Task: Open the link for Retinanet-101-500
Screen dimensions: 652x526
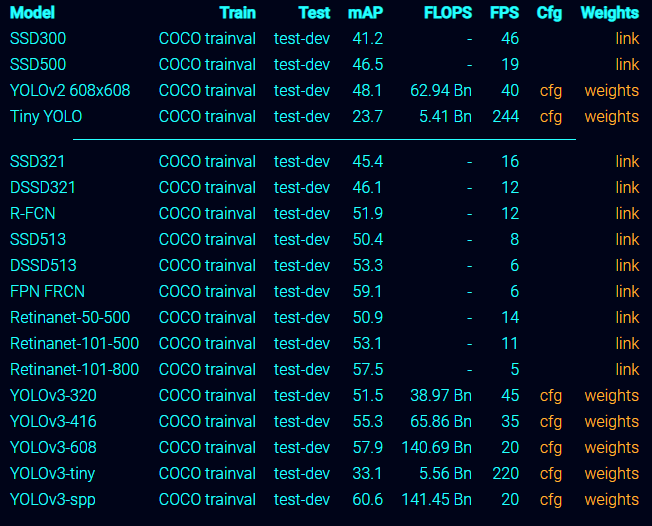Action: tap(627, 343)
